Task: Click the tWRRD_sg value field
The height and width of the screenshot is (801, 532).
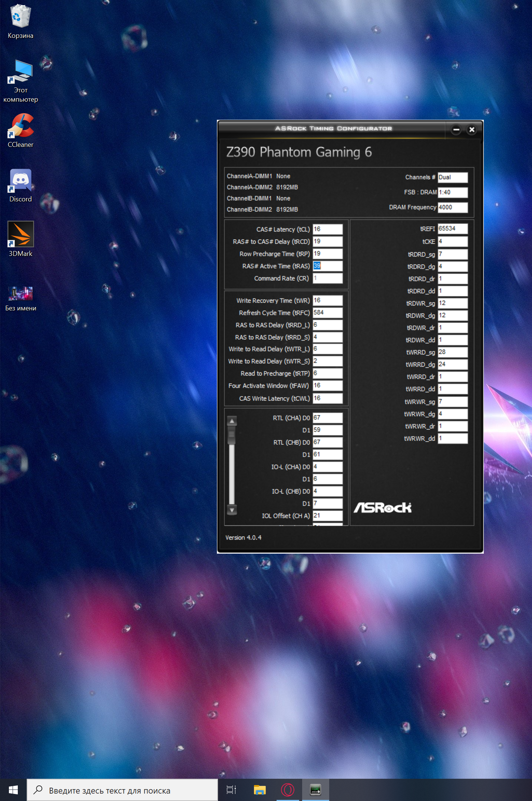Action: [x=453, y=352]
